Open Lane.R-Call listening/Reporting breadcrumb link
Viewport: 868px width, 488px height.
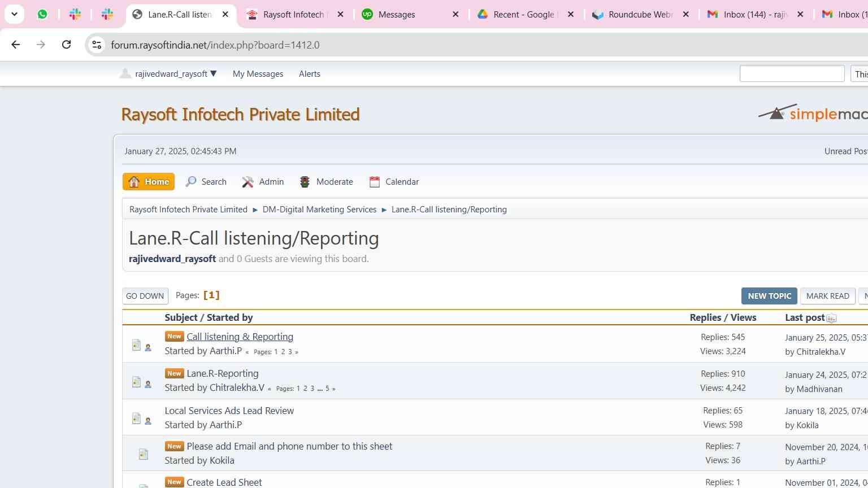coord(449,210)
